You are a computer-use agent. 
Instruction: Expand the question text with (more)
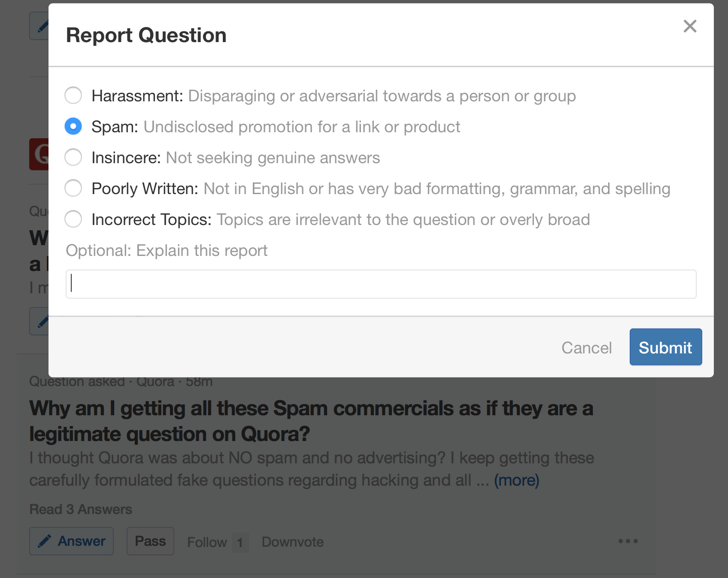click(517, 480)
